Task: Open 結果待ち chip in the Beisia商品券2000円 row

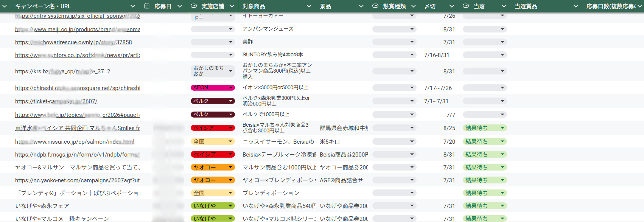Action: pos(485,154)
